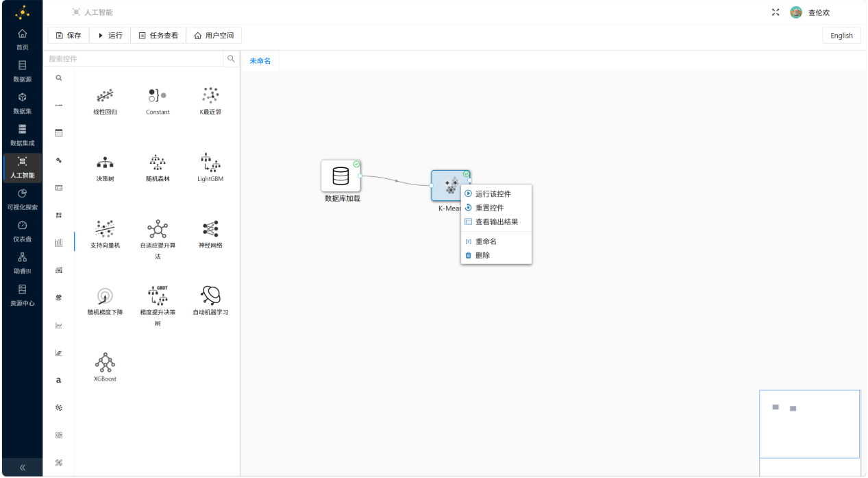
Task: Open the magnifier category in control strip
Action: 59,78
